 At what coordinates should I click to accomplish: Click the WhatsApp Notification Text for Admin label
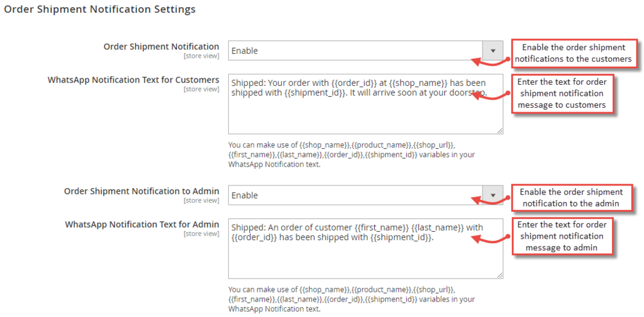coord(142,225)
